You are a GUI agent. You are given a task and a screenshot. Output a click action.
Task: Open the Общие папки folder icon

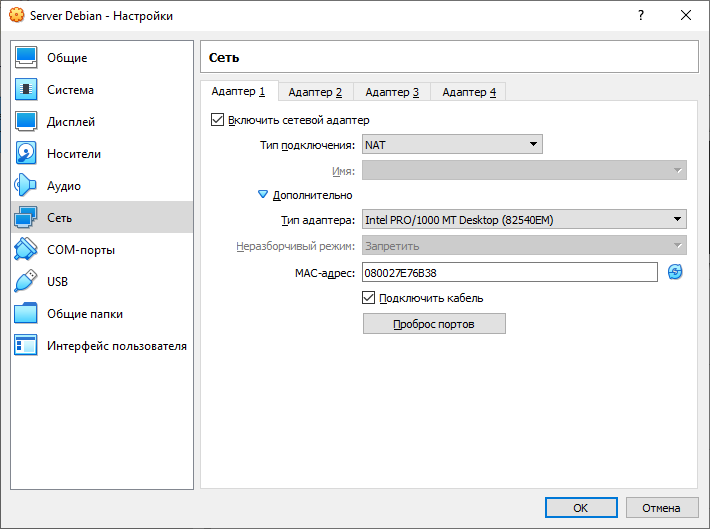point(26,314)
